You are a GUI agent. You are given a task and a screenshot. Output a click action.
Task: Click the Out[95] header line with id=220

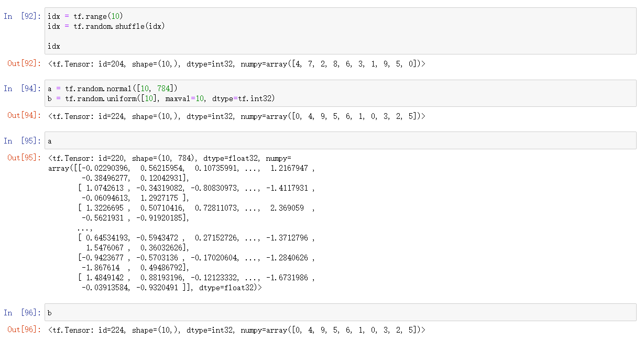tap(169, 158)
